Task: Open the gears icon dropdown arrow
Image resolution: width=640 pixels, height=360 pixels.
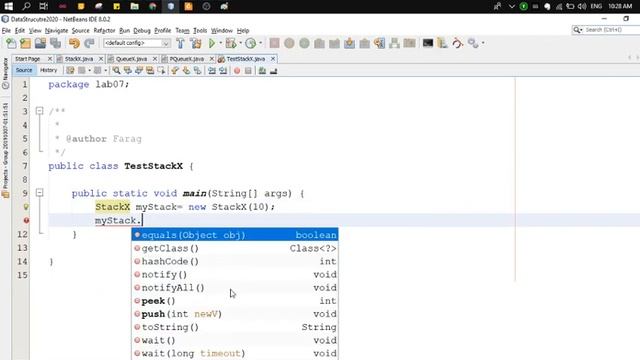Action: (x=483, y=43)
